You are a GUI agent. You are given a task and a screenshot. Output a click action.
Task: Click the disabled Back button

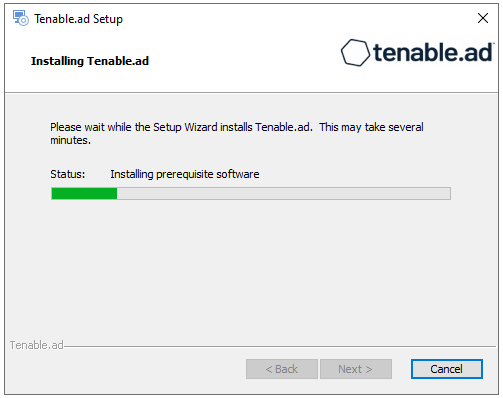[x=282, y=369]
